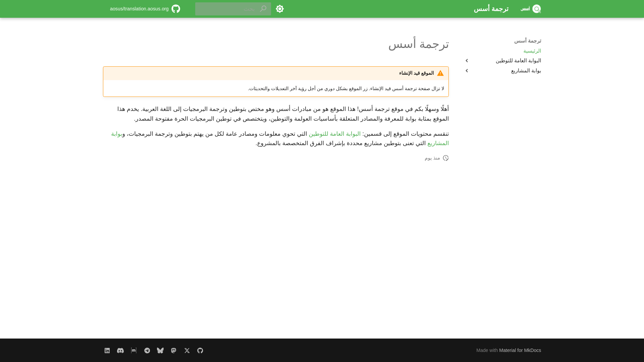
Task: Click the main heading ترجمة أسس
Action: tap(418, 44)
